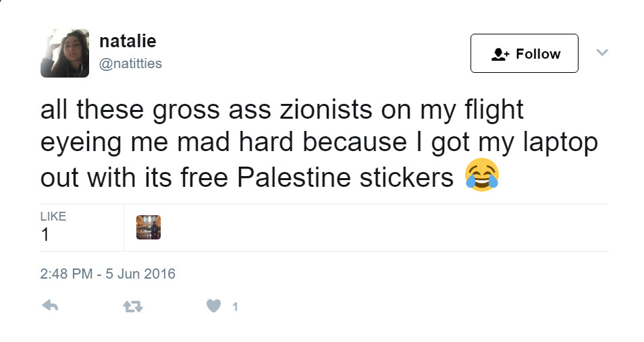Click the 5 Jun 2016 date text
This screenshot has height=342, width=644.
140,274
